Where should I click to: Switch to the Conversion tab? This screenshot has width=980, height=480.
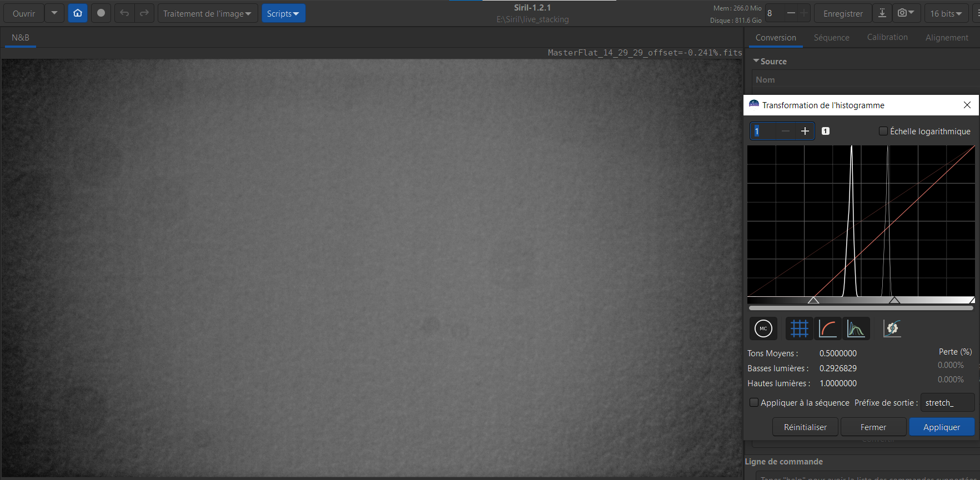click(x=776, y=37)
